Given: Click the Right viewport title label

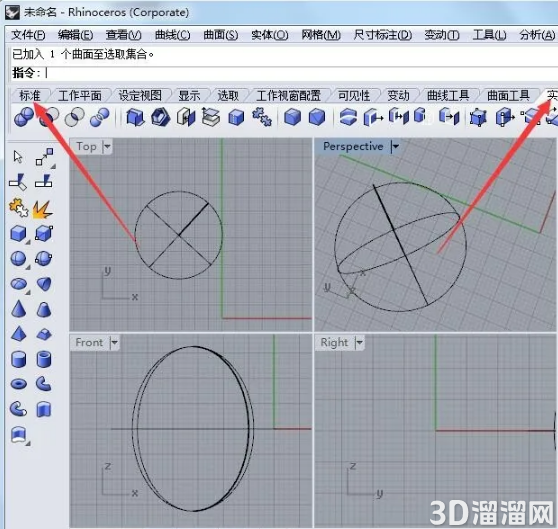Looking at the screenshot, I should tap(334, 343).
